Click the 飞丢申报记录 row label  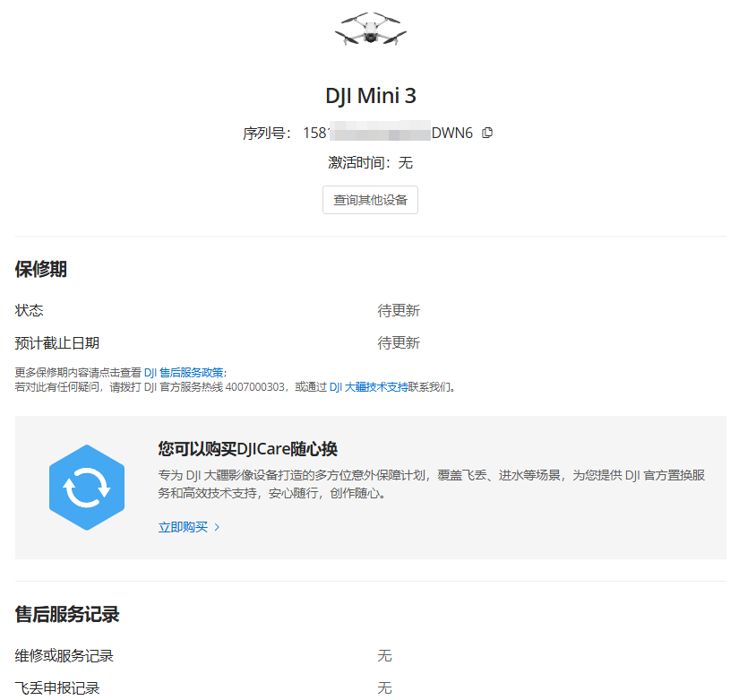57,688
